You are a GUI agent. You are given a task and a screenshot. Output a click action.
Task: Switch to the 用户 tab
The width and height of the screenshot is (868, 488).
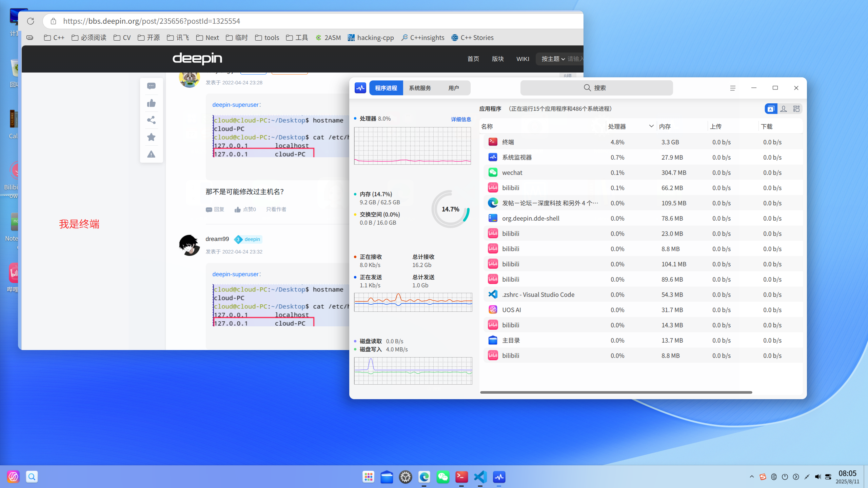(453, 88)
